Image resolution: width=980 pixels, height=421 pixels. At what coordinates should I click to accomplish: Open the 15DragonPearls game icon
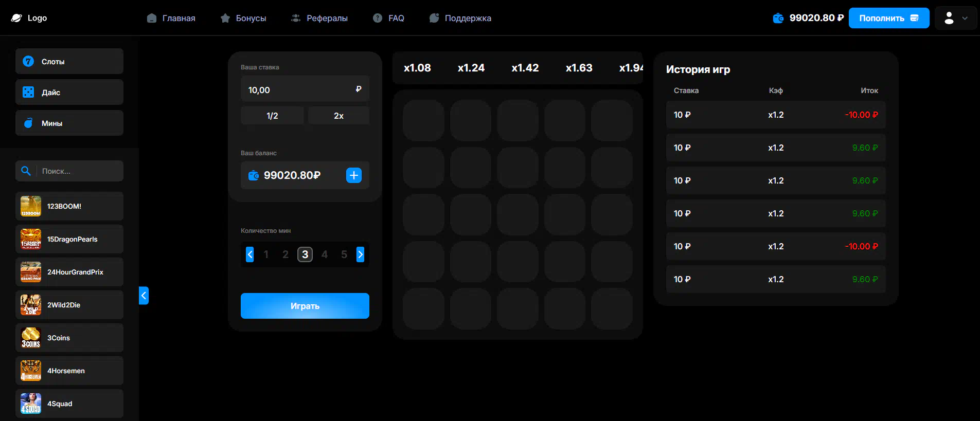31,239
